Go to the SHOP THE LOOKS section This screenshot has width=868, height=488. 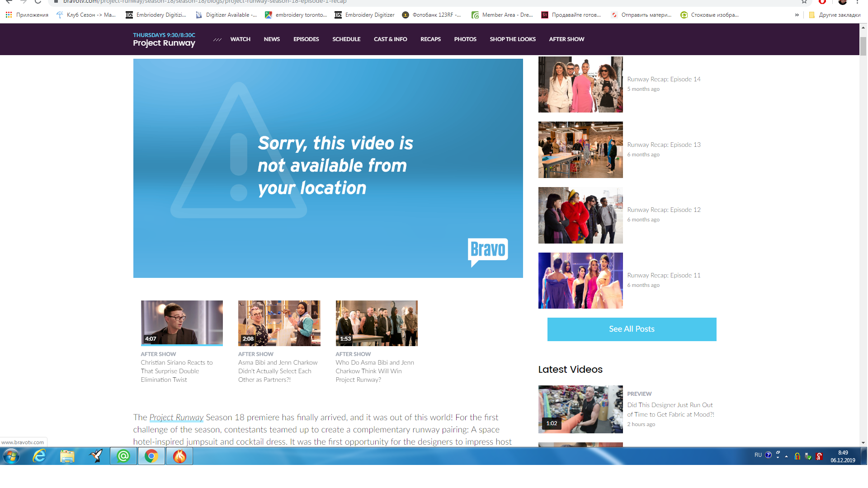512,39
